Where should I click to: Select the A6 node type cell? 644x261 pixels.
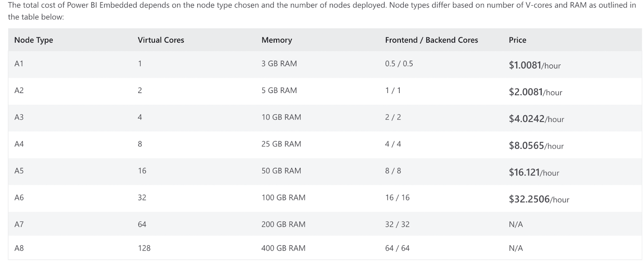coord(19,197)
